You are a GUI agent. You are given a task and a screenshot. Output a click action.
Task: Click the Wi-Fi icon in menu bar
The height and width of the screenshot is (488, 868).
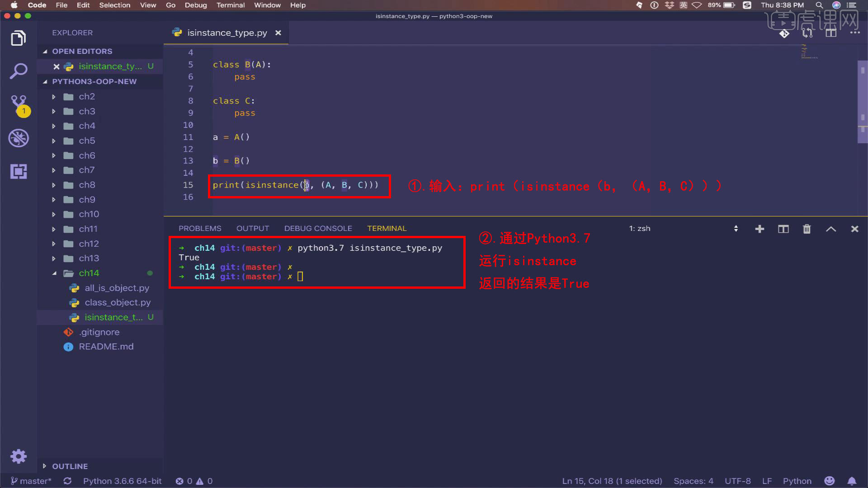pyautogui.click(x=697, y=5)
